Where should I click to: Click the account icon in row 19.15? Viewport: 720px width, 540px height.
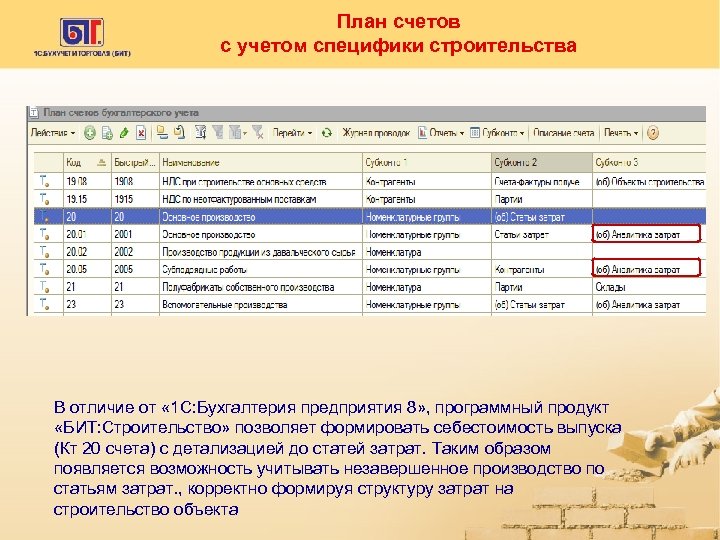(x=45, y=199)
